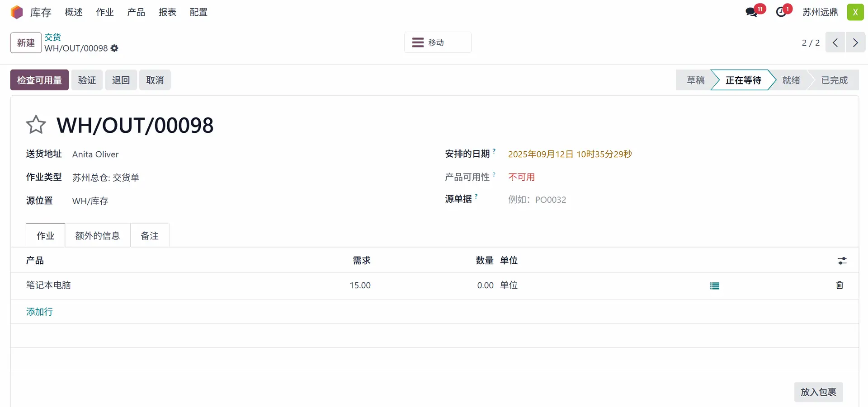Open the 报表 menu
Screen dimensions: 868x407
coord(167,12)
